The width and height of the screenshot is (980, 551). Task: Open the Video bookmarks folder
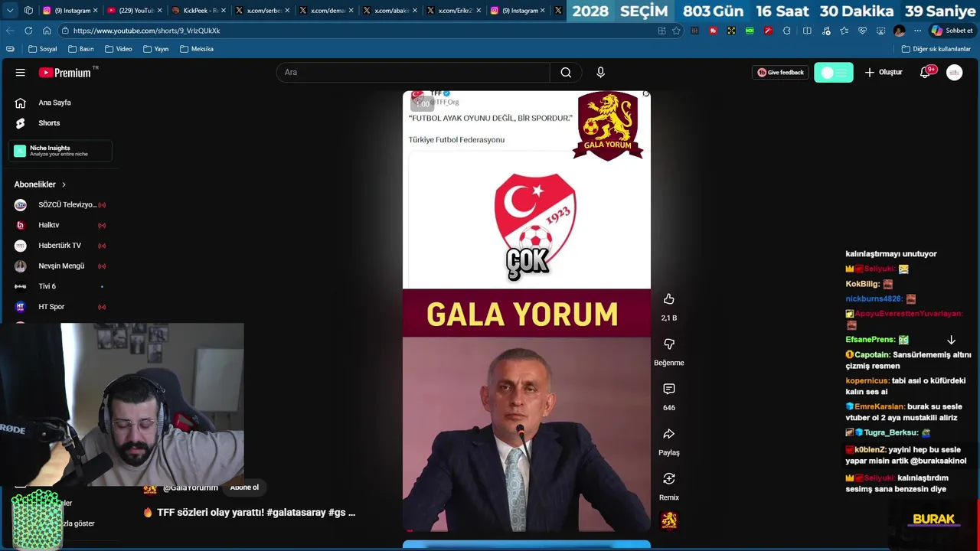click(x=119, y=49)
